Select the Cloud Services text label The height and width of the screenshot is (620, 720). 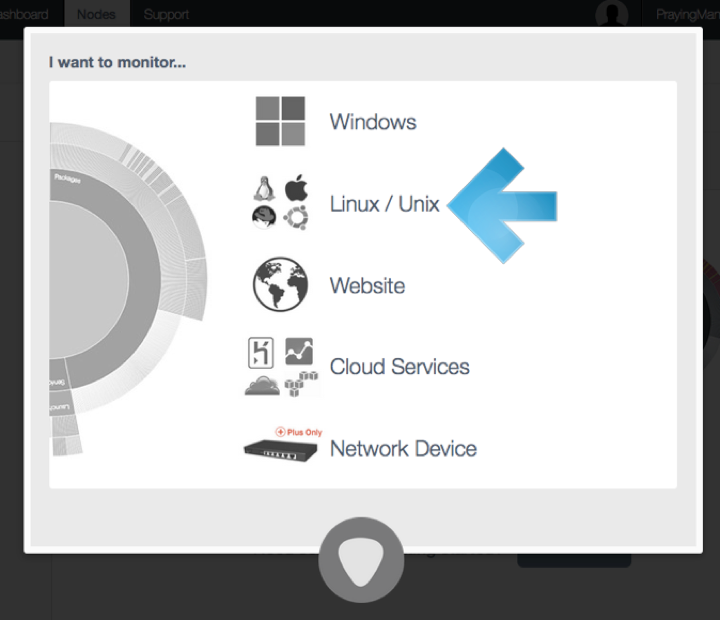coord(399,367)
